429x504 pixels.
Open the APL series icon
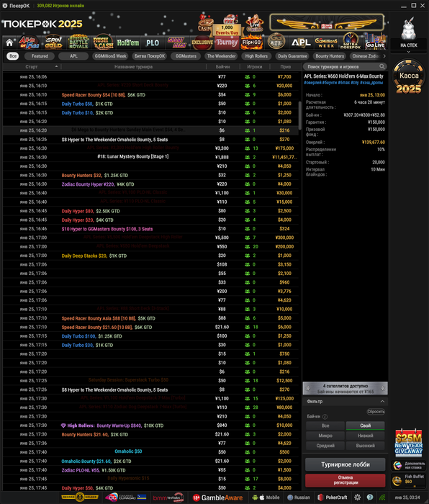click(x=301, y=42)
